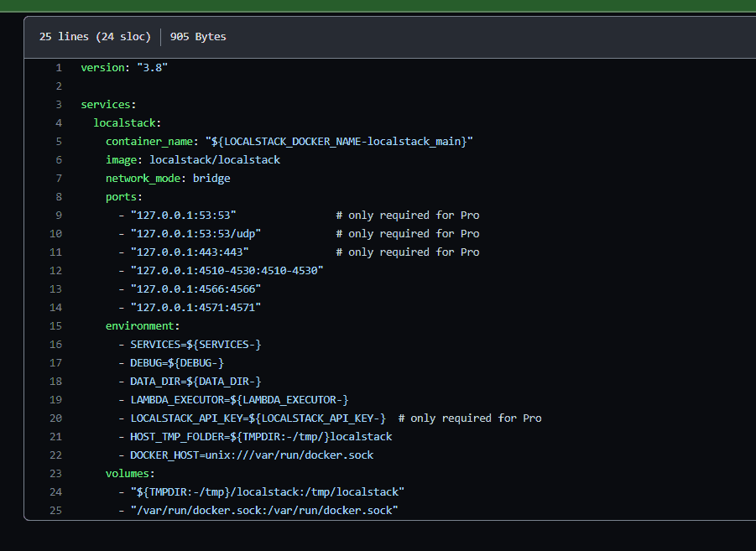Click the localstack/localstack image value
The image size is (756, 551).
pos(215,159)
